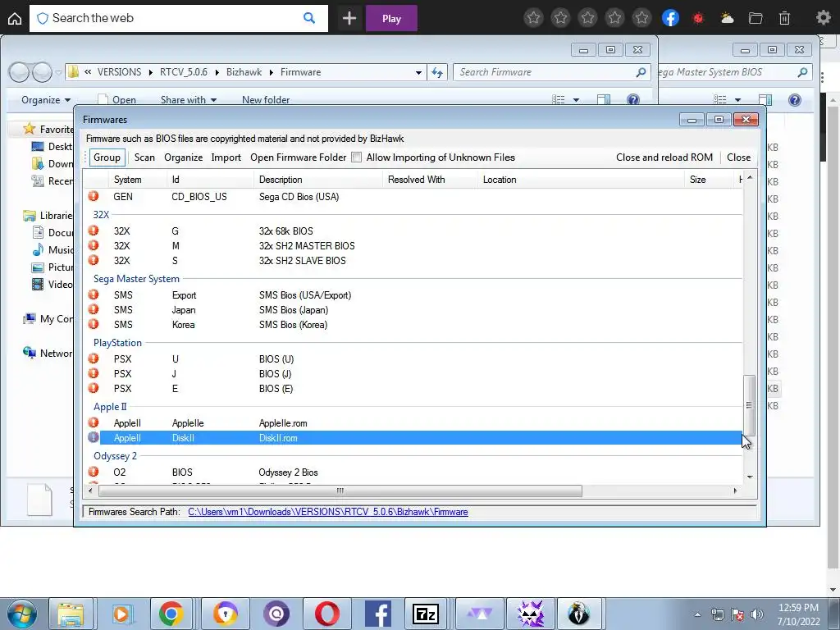Click the browser home icon
This screenshot has height=630, width=840.
point(15,19)
